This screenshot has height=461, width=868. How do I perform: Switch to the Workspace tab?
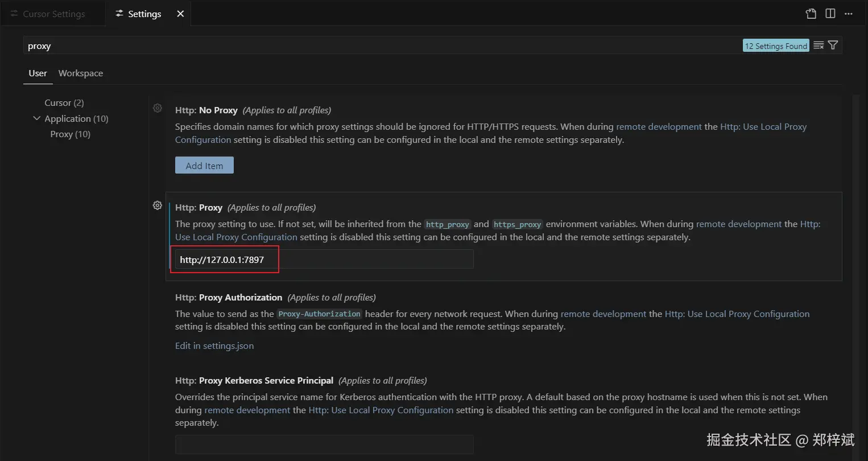click(81, 73)
